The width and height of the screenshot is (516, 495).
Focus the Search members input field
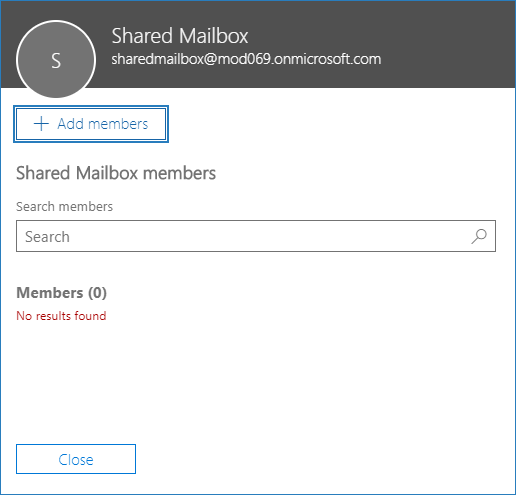tap(256, 236)
